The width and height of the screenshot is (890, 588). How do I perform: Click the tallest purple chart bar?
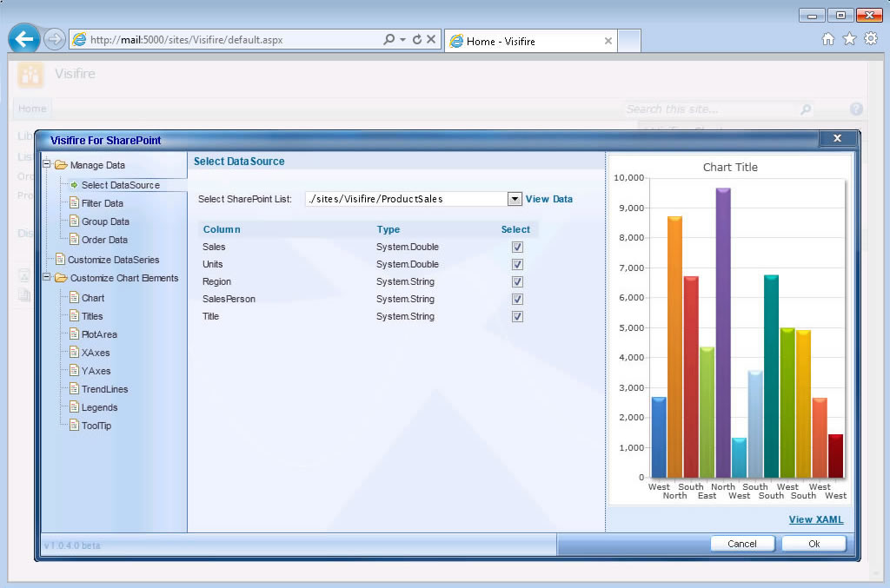(723, 333)
